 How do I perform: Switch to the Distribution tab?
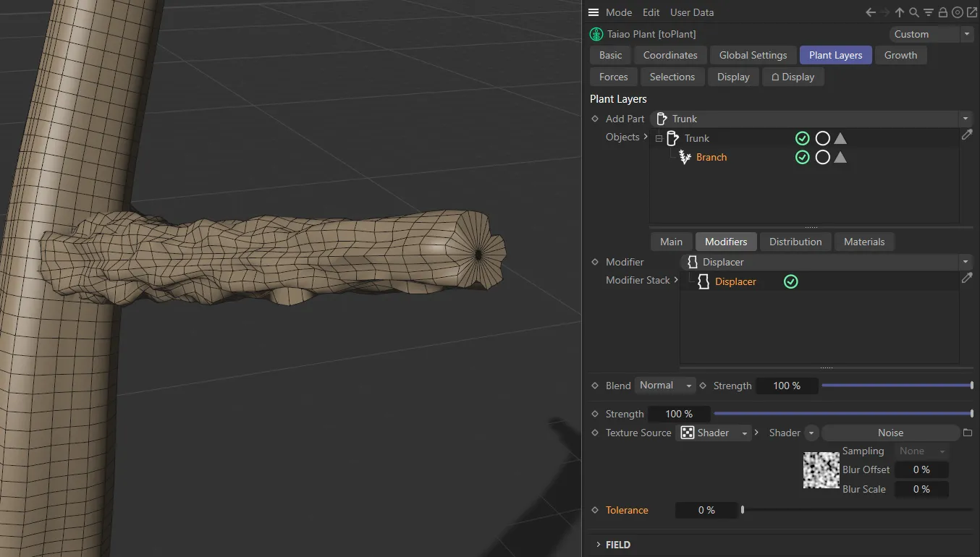(795, 242)
